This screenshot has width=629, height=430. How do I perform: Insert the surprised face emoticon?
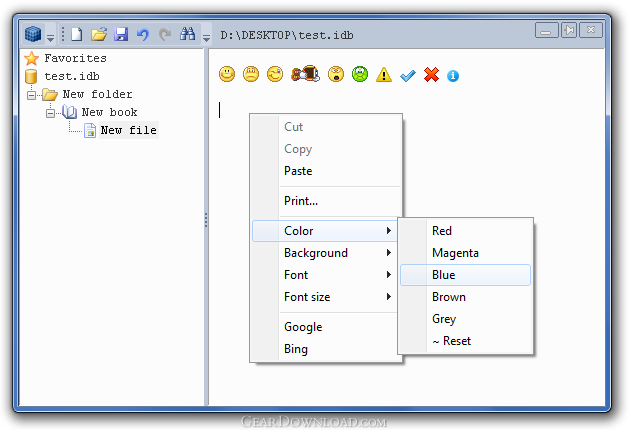point(336,74)
